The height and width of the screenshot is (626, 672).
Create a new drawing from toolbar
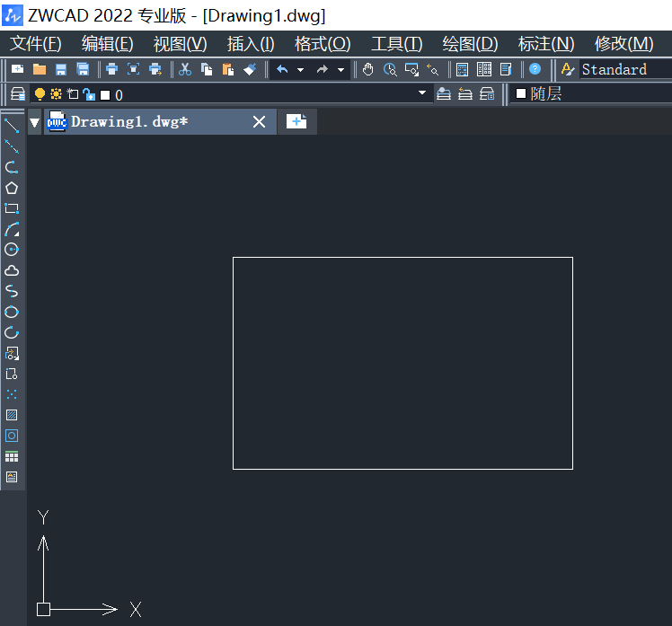click(x=18, y=69)
